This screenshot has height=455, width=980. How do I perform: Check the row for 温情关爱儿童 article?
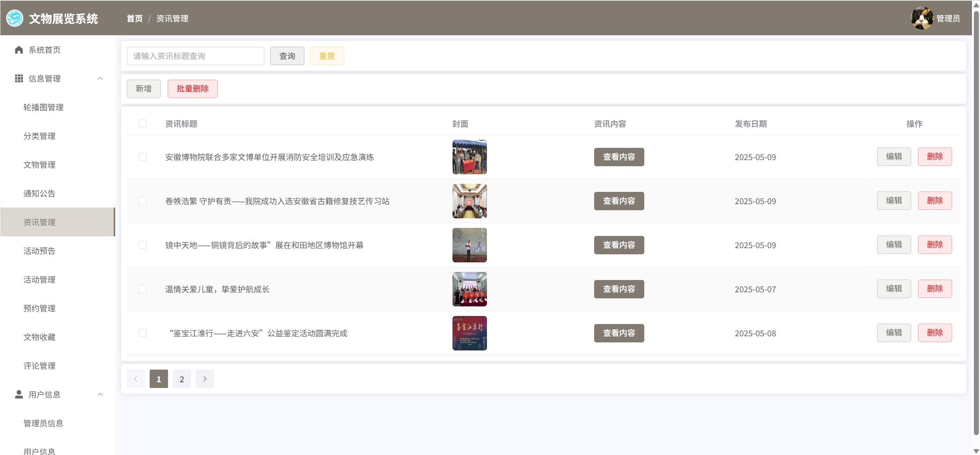click(143, 289)
